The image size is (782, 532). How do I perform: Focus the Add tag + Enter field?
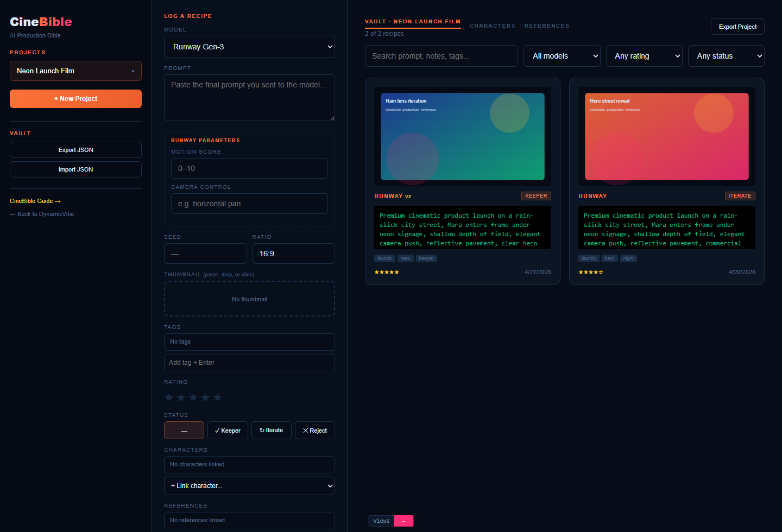pos(249,363)
